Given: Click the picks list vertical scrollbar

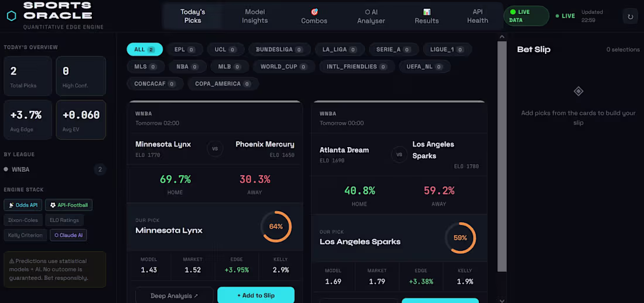Looking at the screenshot, I should tap(502, 156).
